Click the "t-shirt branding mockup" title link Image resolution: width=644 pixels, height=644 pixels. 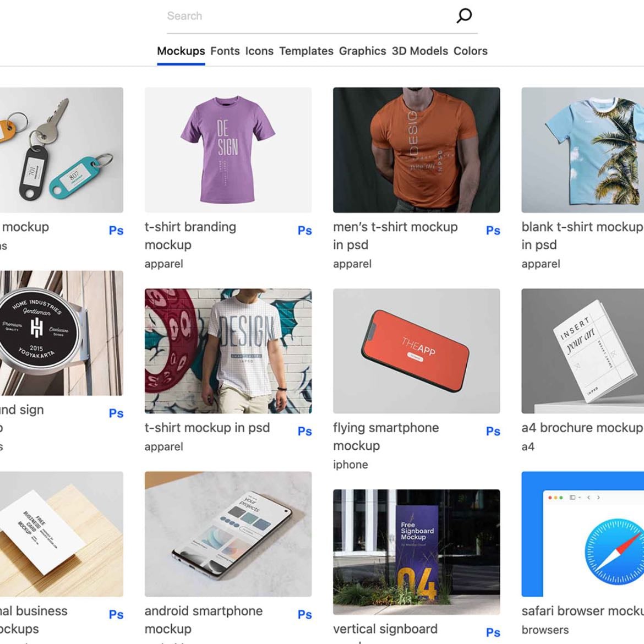(190, 236)
